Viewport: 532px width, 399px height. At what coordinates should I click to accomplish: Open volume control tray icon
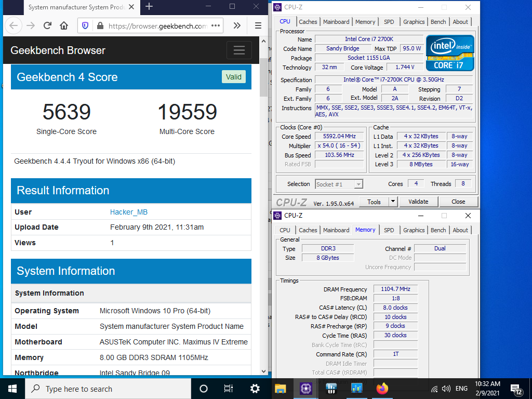(446, 389)
